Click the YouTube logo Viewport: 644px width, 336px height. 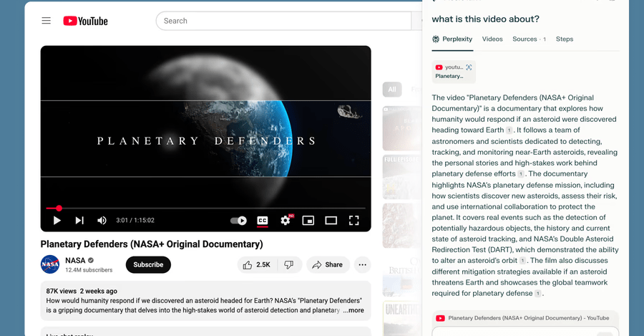click(85, 21)
